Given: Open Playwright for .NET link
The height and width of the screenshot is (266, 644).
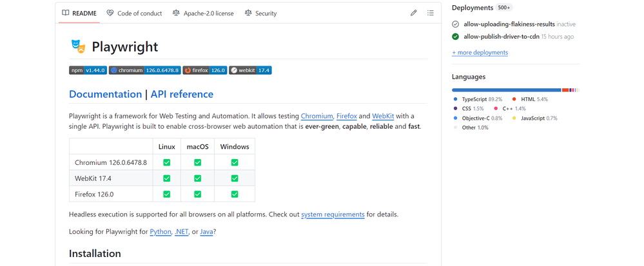Looking at the screenshot, I should [x=182, y=231].
